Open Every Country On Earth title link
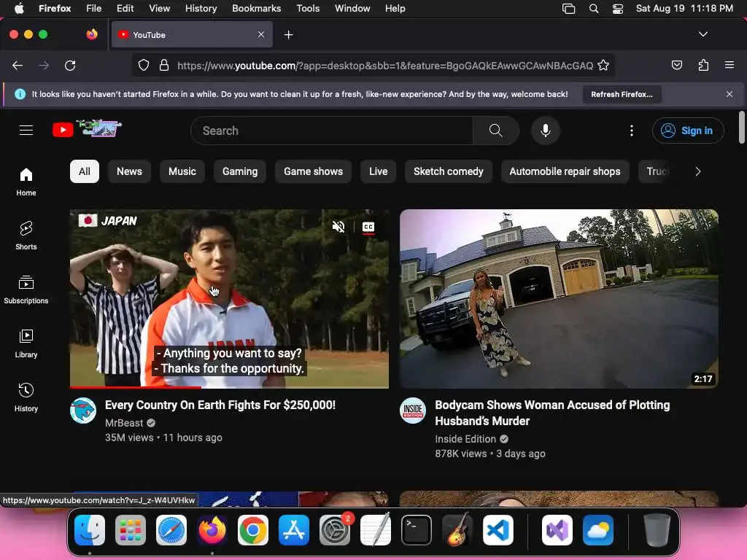This screenshot has width=747, height=560. tap(220, 405)
